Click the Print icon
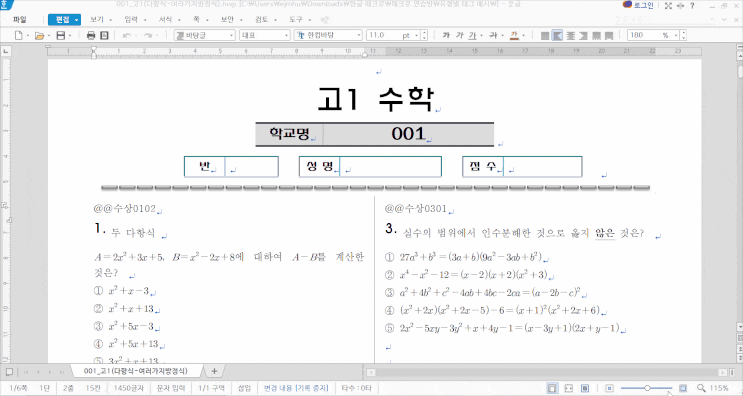The width and height of the screenshot is (743, 396). point(91,36)
